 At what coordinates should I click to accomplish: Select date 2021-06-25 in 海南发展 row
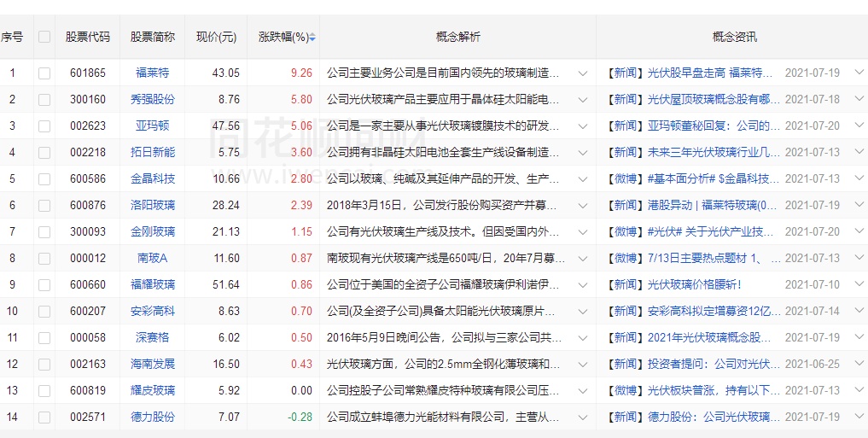coord(812,364)
